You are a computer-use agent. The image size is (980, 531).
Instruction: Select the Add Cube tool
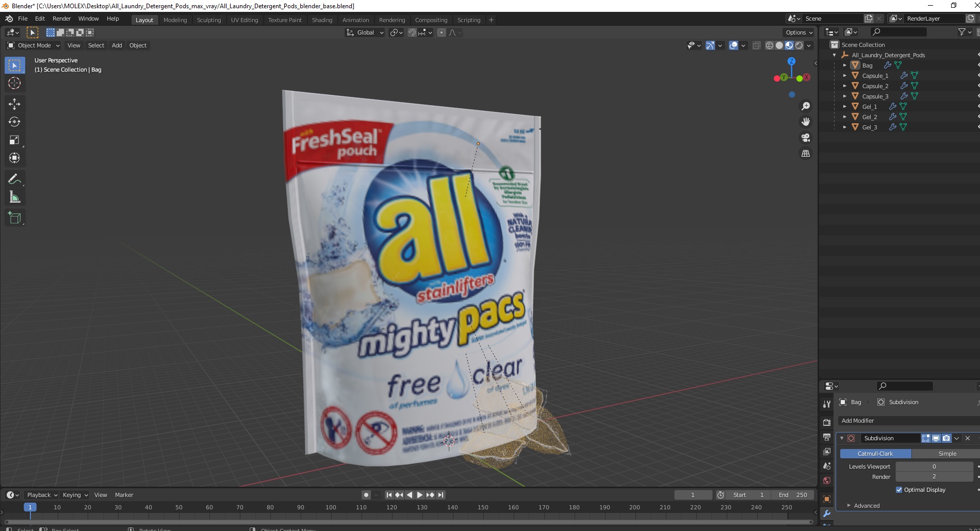coord(14,218)
